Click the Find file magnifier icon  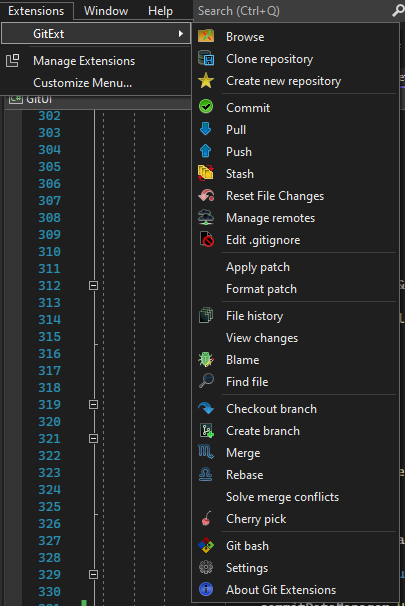click(x=206, y=381)
